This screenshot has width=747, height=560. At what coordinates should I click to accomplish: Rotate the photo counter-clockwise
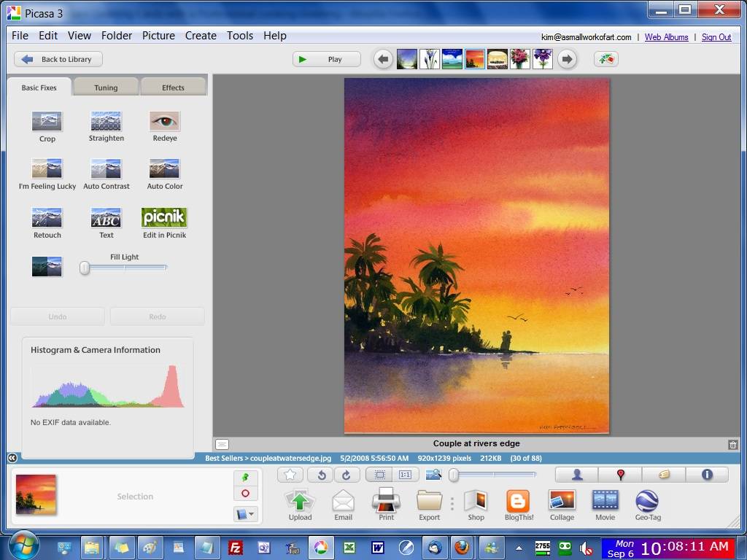pyautogui.click(x=322, y=475)
